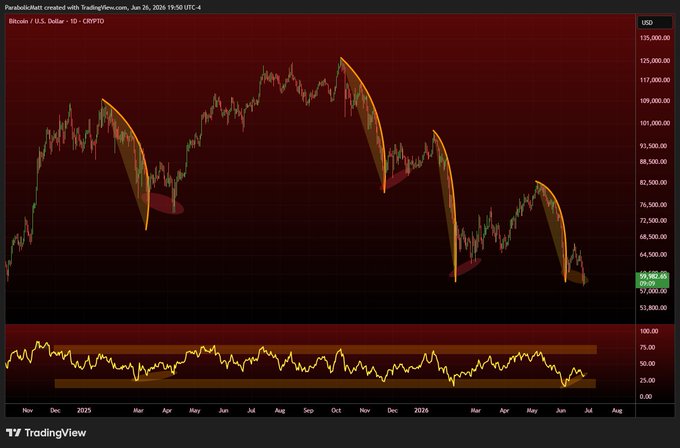680x448 pixels.
Task: Click the 135,000.00 price axis label
Action: [654, 38]
